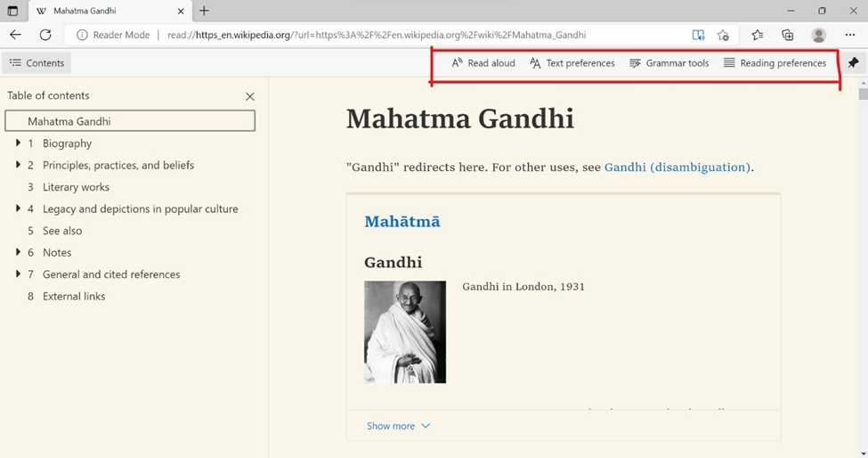Viewport: 868px width, 458px height.
Task: Open Text preferences
Action: (x=572, y=63)
